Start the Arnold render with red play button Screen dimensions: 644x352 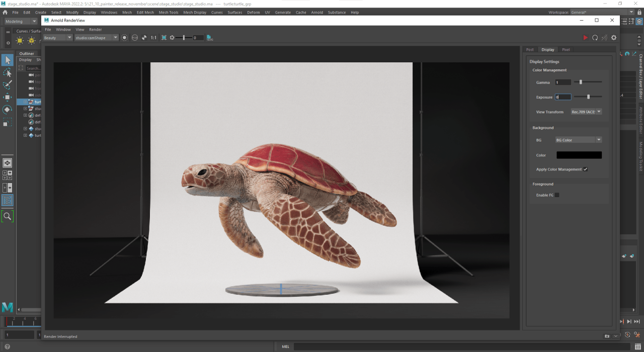click(585, 38)
